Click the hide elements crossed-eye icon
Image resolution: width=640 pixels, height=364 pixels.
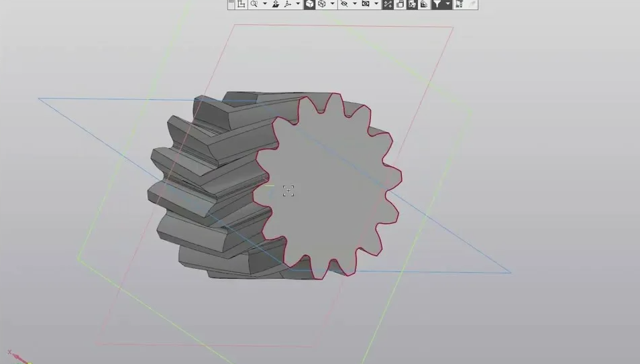click(x=344, y=4)
